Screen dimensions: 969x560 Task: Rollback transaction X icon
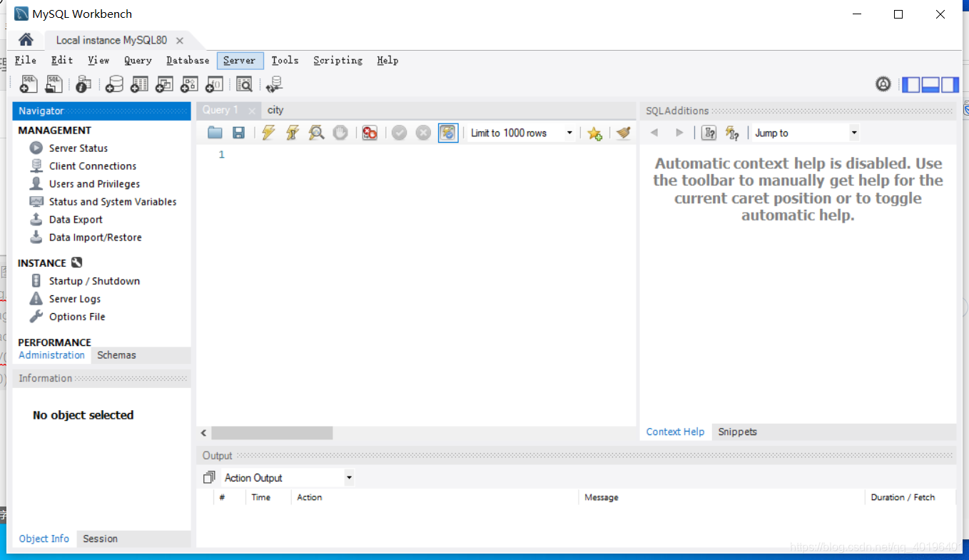pyautogui.click(x=423, y=133)
